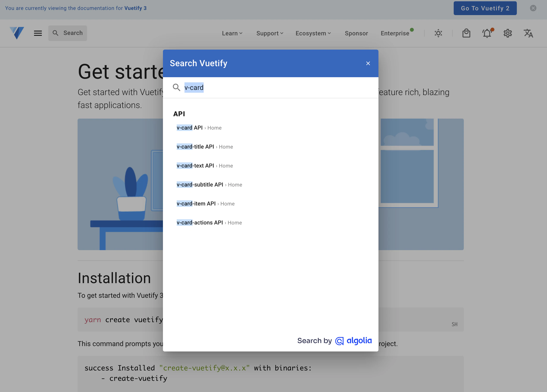Click the Search Vuetify dialog title

pyautogui.click(x=198, y=63)
